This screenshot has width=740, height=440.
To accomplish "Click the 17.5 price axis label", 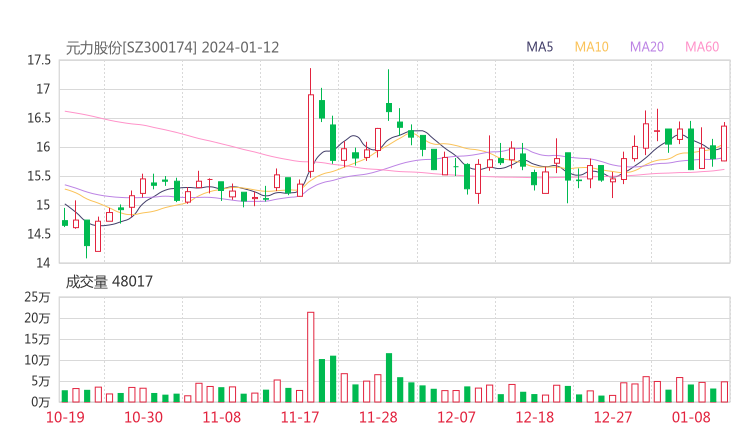I will click(39, 60).
